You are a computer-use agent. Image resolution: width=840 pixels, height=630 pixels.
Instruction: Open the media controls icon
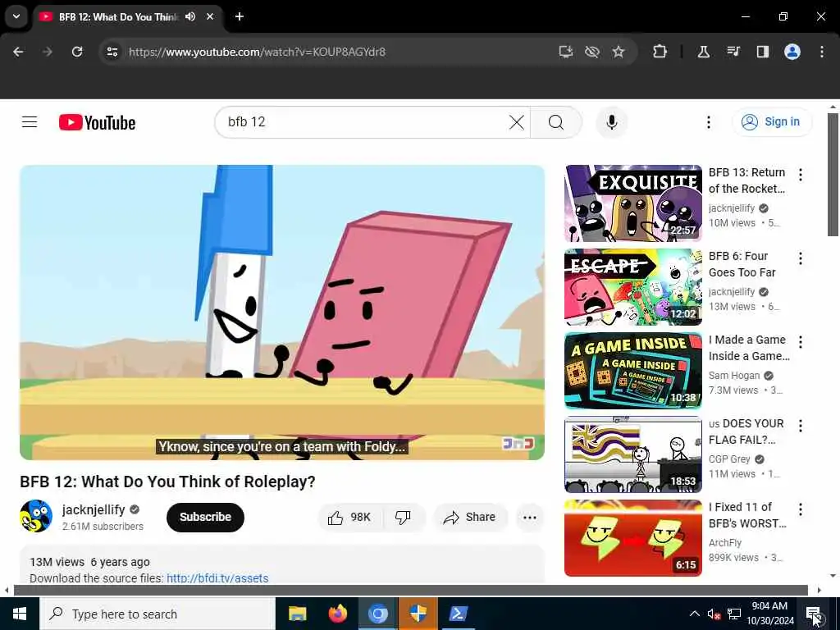tap(733, 52)
